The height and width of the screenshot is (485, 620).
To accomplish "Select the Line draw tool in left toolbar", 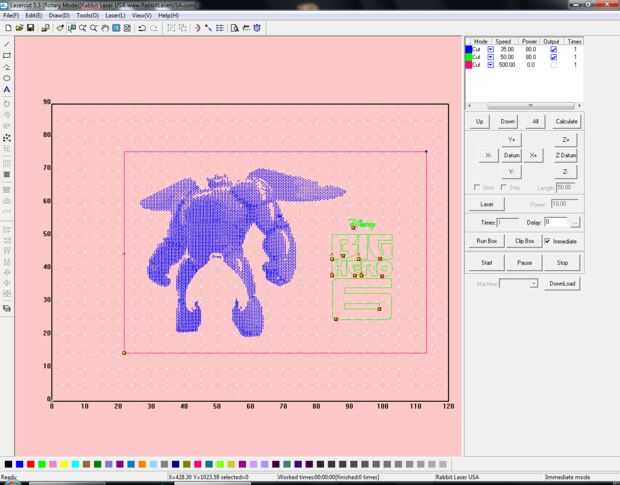I will (x=7, y=44).
